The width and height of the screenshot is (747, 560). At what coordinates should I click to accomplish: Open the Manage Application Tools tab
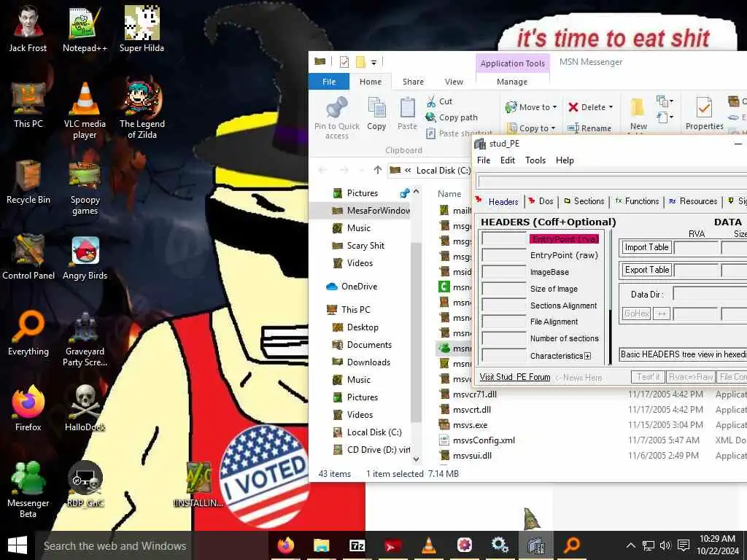(x=512, y=82)
